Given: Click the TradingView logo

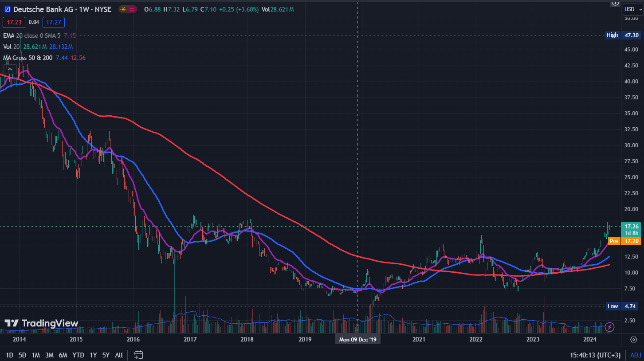Looking at the screenshot, I should (x=41, y=323).
